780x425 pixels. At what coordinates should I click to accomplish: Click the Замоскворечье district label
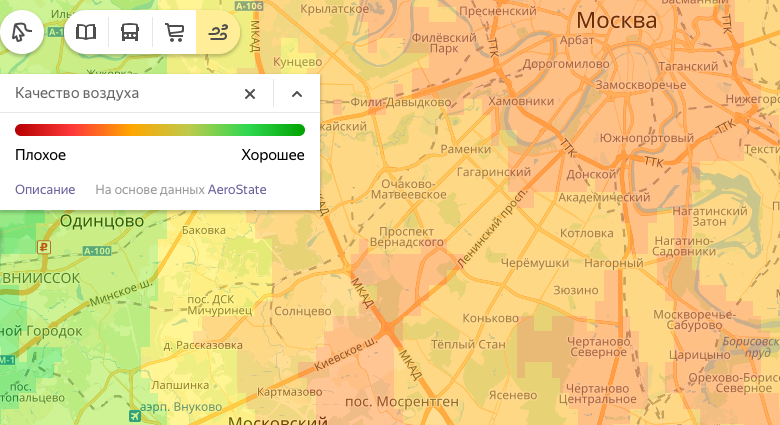point(641,85)
